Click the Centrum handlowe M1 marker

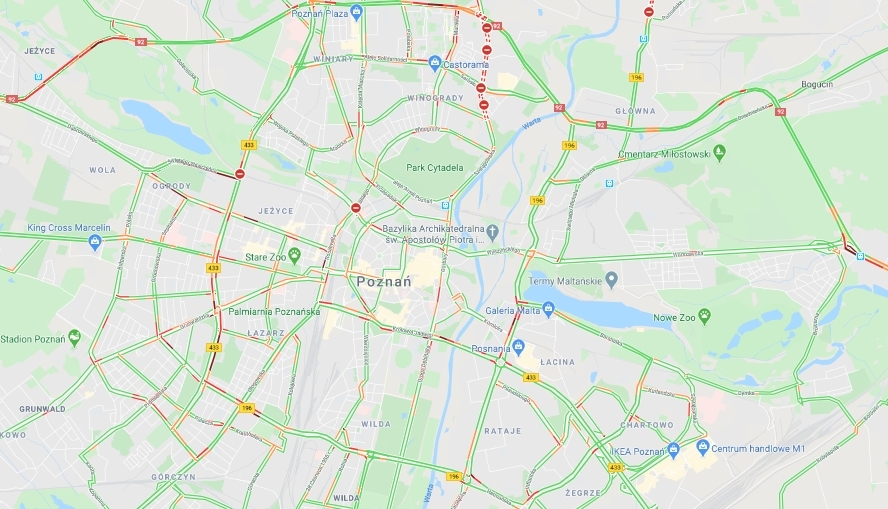[x=703, y=447]
